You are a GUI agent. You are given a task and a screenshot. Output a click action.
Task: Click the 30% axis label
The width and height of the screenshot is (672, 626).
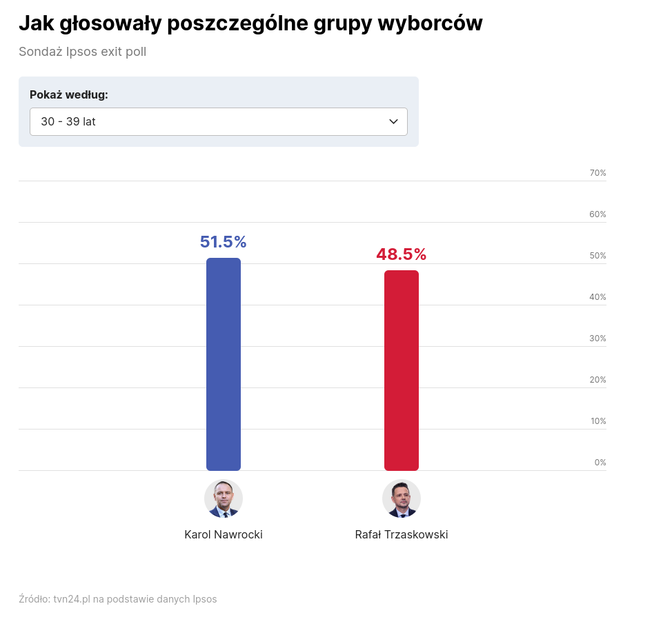point(597,339)
